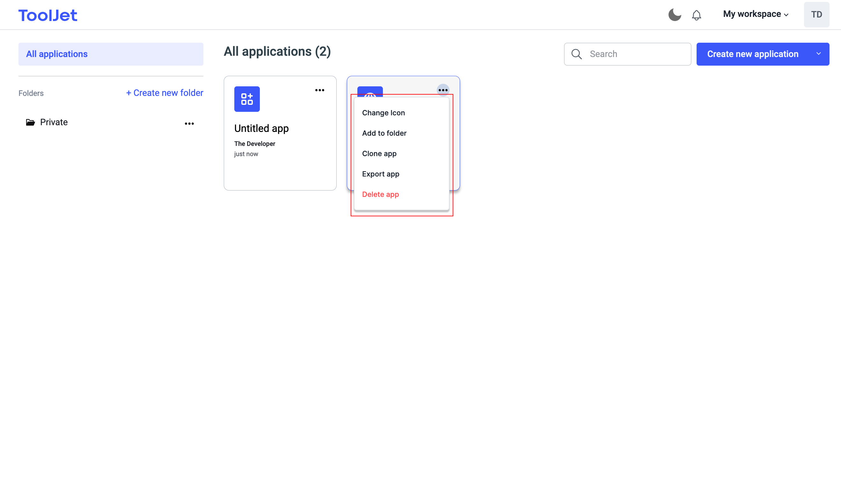This screenshot has width=841, height=504.
Task: Select Clone app menu entry
Action: click(379, 154)
